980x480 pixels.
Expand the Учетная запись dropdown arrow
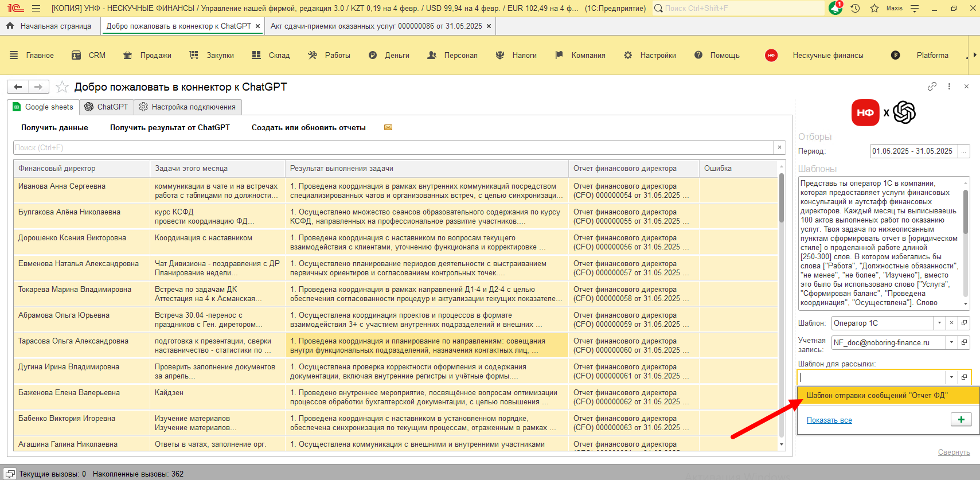click(x=952, y=342)
